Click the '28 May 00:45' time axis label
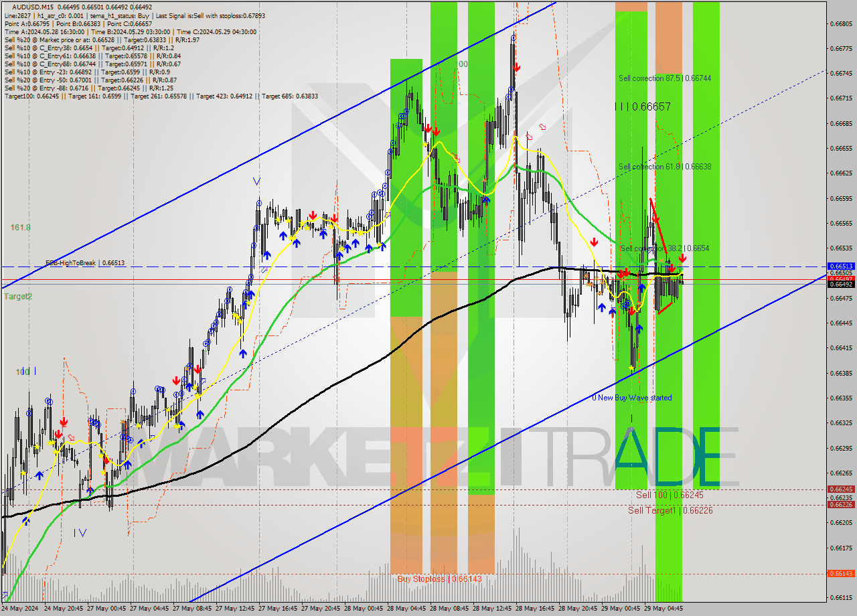 click(365, 609)
